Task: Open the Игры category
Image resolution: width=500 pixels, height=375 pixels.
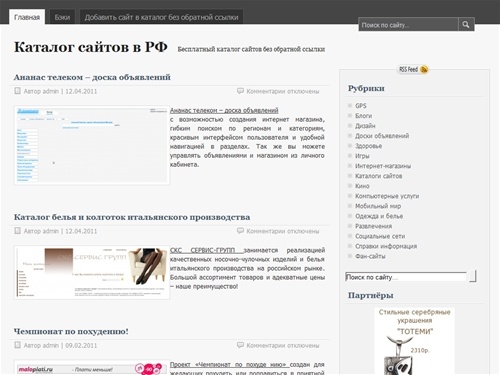Action: click(x=362, y=156)
